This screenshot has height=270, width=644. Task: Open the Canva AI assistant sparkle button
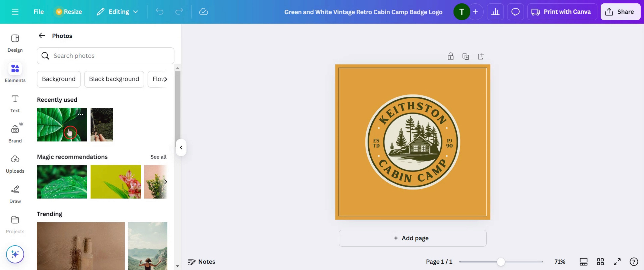click(15, 254)
